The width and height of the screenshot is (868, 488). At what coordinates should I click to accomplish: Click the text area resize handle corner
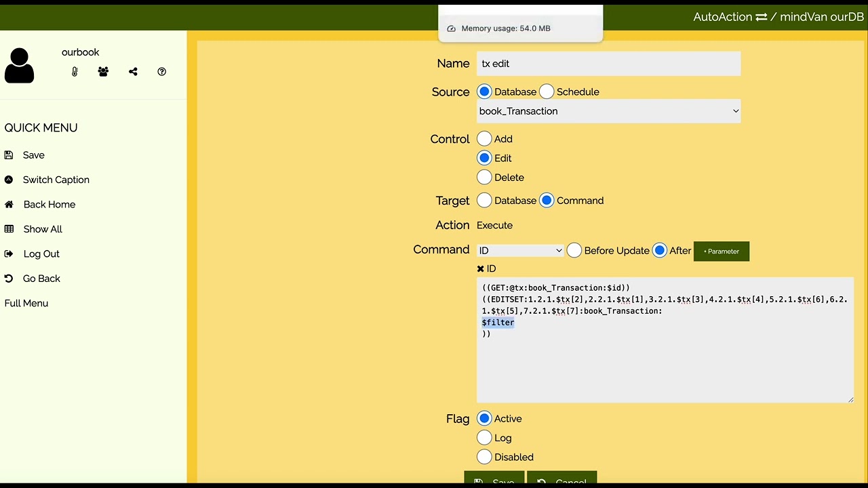[850, 399]
